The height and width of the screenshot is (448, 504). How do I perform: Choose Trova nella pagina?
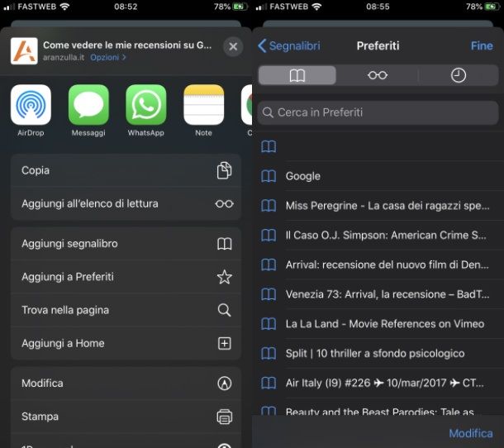click(126, 310)
